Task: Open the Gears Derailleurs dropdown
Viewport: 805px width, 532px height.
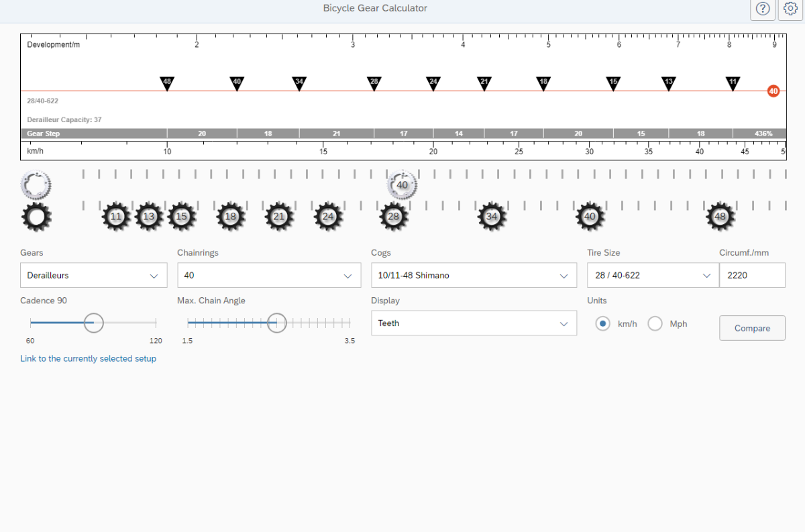Action: pyautogui.click(x=93, y=275)
